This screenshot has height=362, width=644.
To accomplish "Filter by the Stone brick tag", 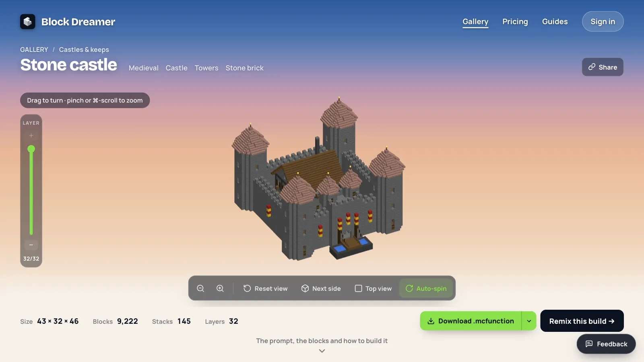I will (245, 68).
